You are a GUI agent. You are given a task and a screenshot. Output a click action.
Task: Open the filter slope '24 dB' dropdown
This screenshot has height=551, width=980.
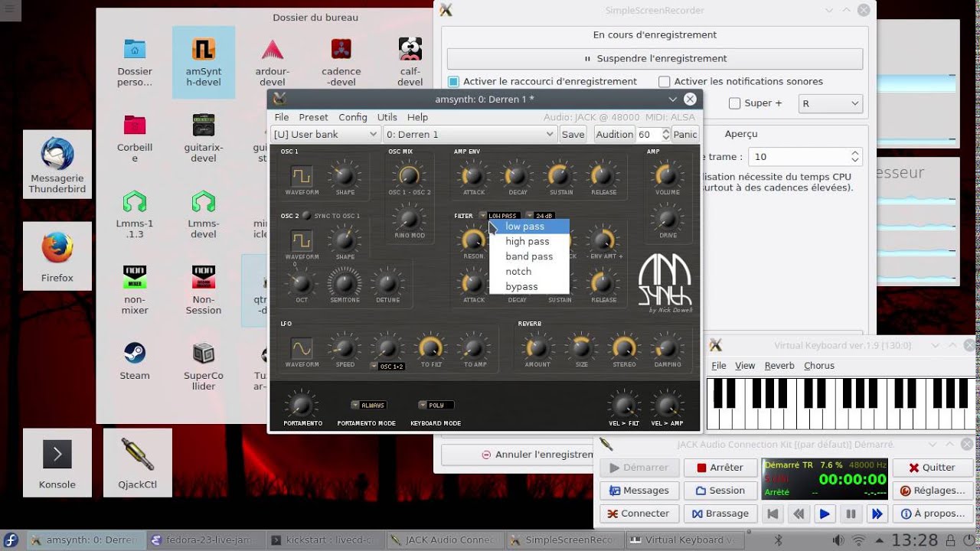pos(540,216)
